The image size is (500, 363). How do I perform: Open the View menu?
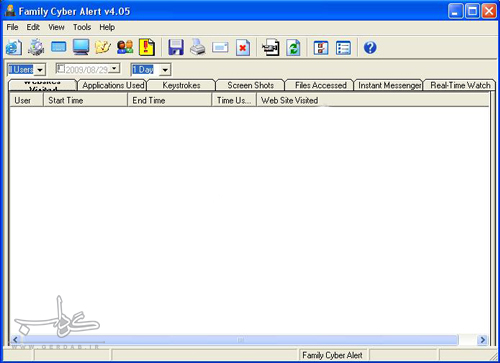tap(56, 27)
